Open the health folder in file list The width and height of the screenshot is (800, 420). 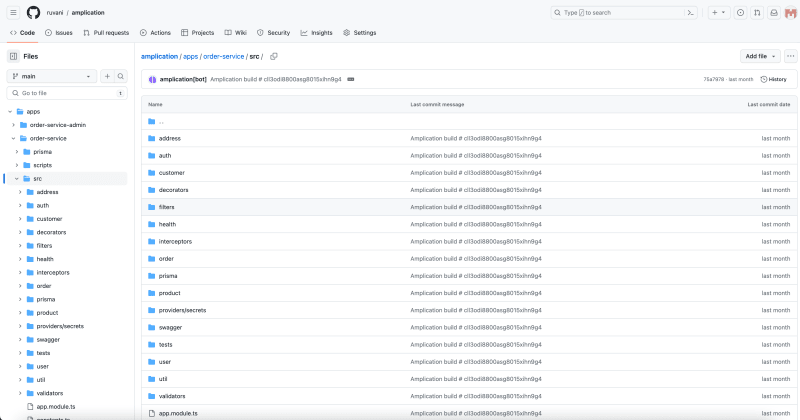[x=167, y=225]
